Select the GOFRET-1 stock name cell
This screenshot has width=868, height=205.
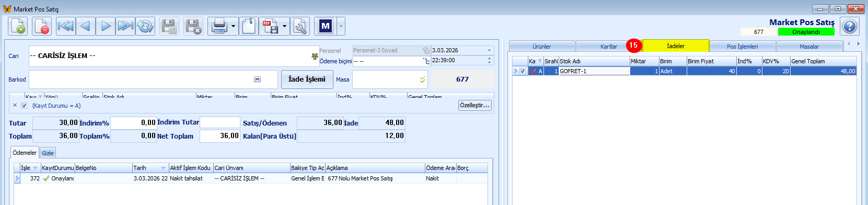[x=594, y=71]
